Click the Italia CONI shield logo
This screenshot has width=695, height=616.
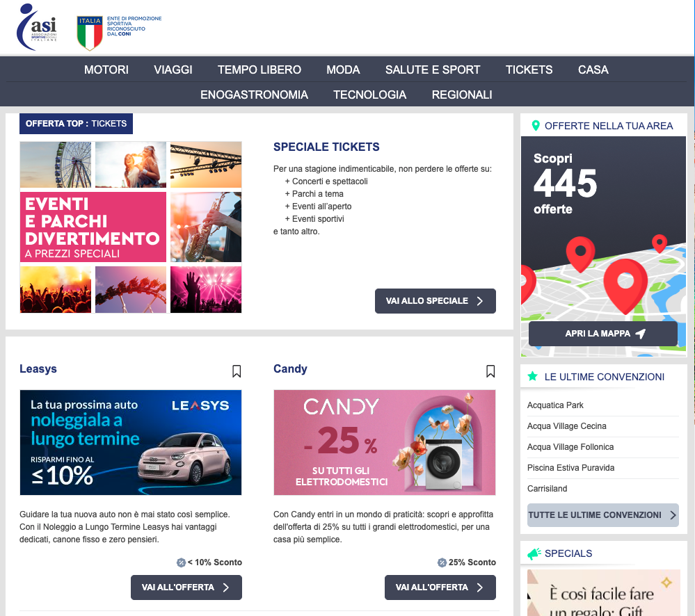point(90,33)
